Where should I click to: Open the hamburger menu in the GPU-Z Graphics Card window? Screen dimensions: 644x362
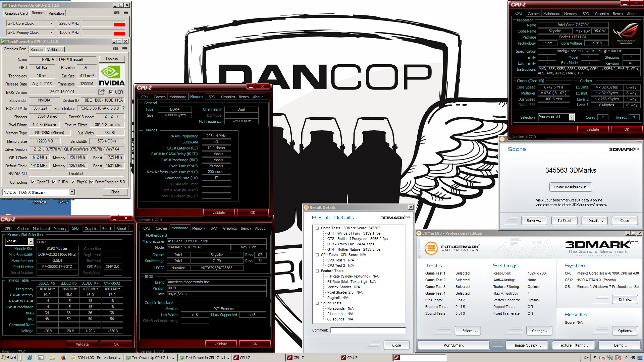[125, 49]
